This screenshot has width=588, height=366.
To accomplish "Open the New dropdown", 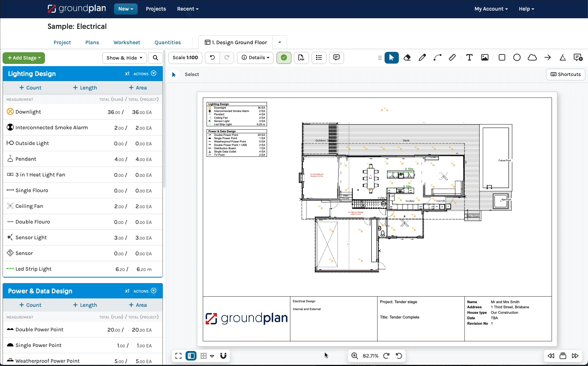I will click(x=126, y=9).
